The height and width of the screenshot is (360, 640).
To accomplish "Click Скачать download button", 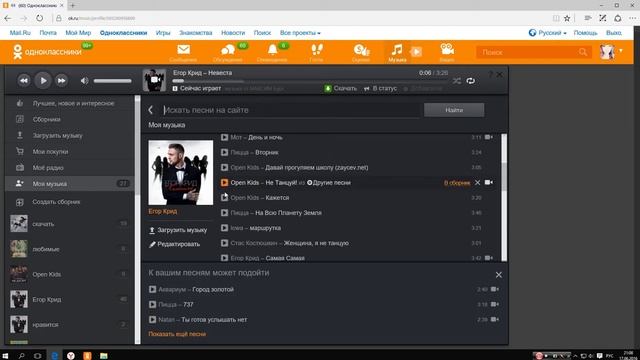I will click(340, 88).
